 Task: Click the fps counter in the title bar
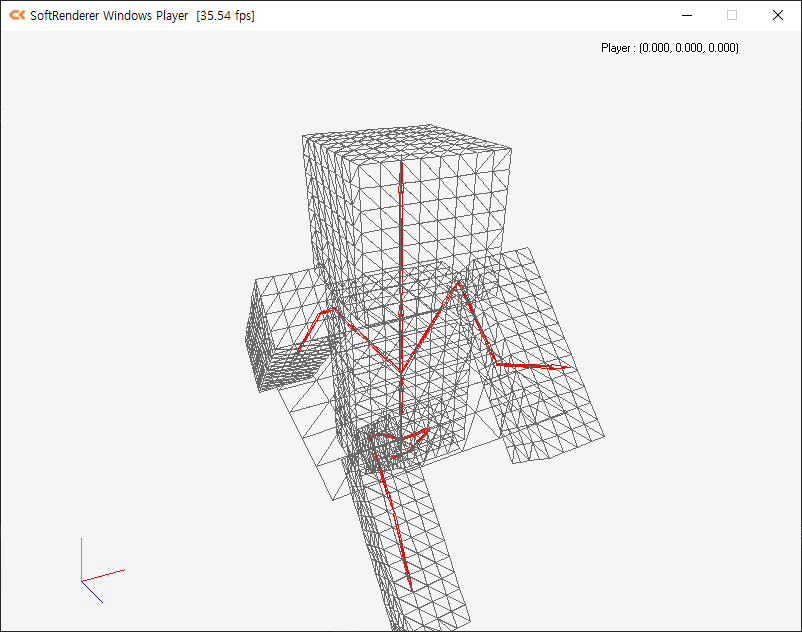click(225, 15)
